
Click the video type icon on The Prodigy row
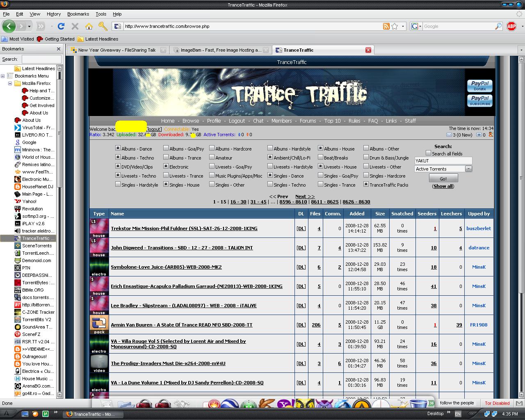pos(99,363)
